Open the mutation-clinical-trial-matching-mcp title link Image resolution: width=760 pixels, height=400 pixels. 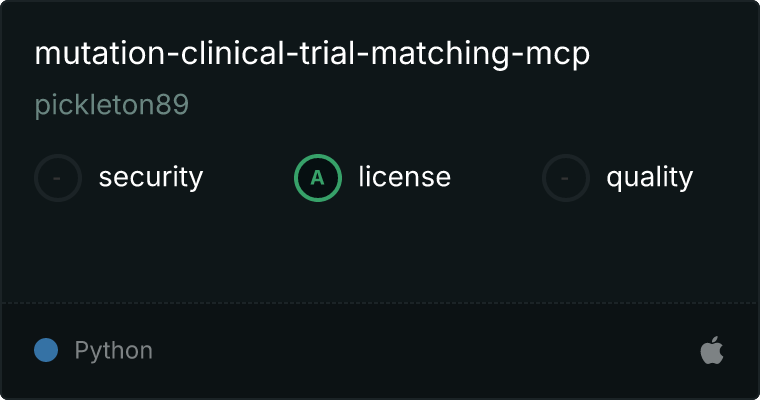click(312, 53)
